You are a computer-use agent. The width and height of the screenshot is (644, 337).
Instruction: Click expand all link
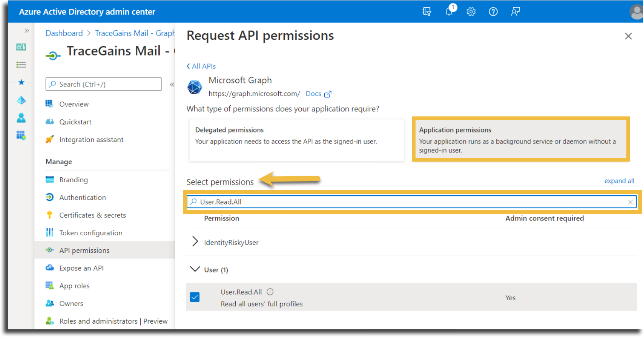click(x=619, y=181)
